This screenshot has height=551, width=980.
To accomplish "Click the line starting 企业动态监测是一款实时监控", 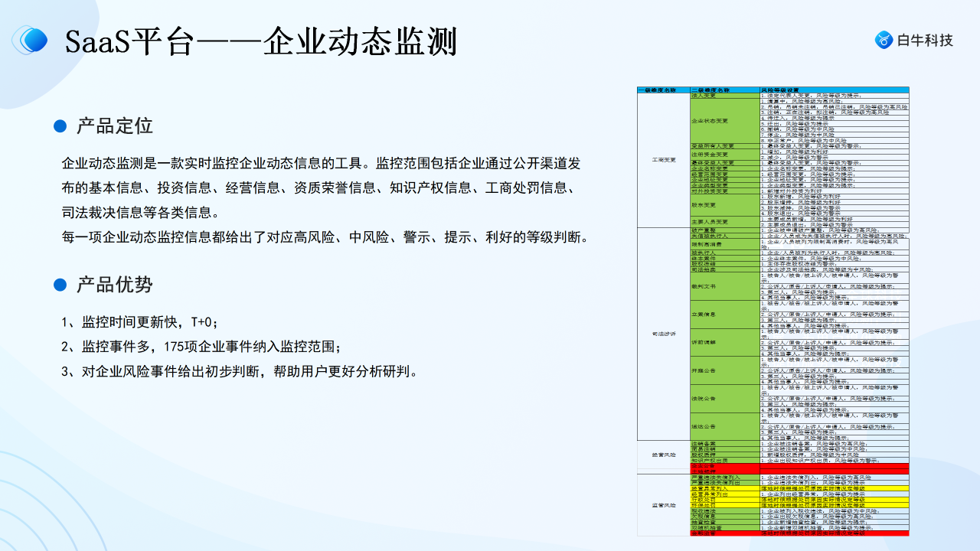I will [x=321, y=163].
